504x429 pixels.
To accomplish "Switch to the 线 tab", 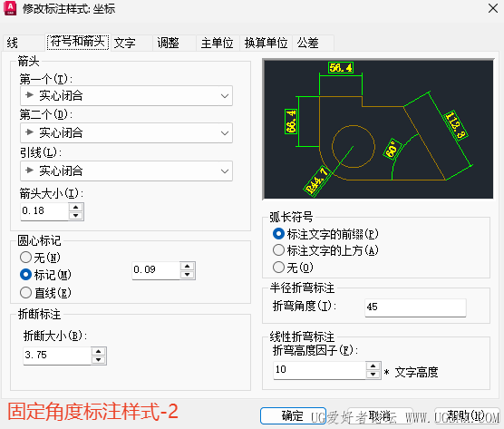I will click(x=24, y=43).
